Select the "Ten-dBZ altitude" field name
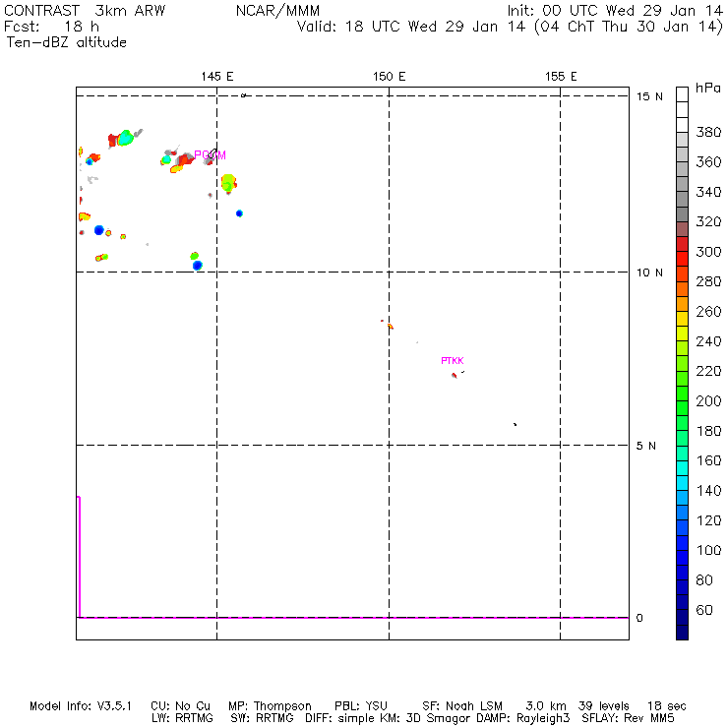 [66, 42]
